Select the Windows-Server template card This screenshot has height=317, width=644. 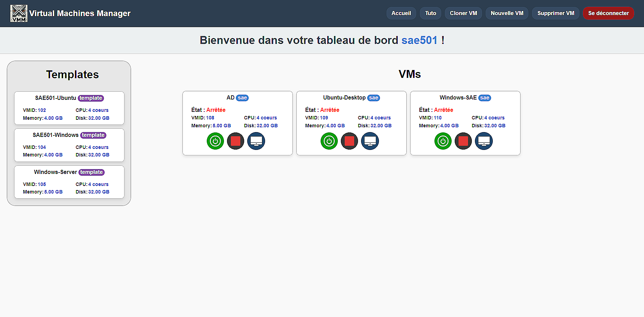point(69,182)
